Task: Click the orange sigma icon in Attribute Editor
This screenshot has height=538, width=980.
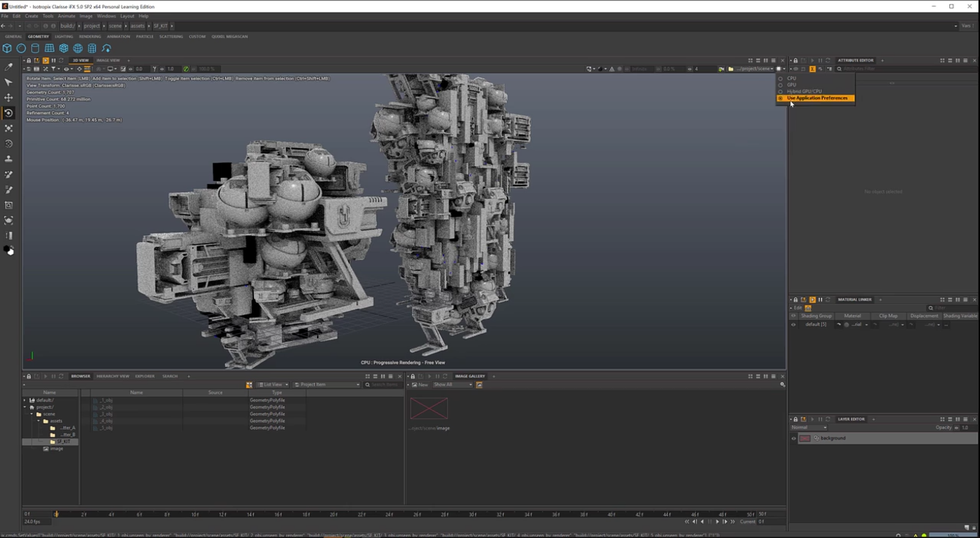Action: (813, 69)
